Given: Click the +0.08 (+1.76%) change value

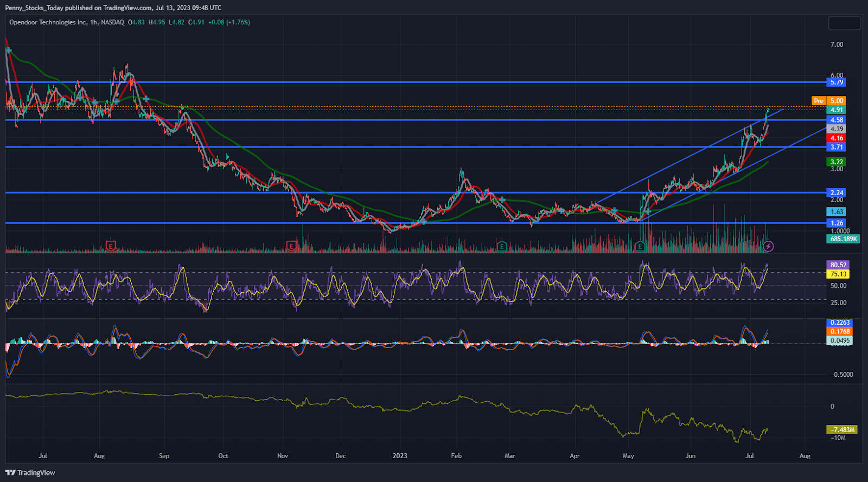Looking at the screenshot, I should (229, 22).
